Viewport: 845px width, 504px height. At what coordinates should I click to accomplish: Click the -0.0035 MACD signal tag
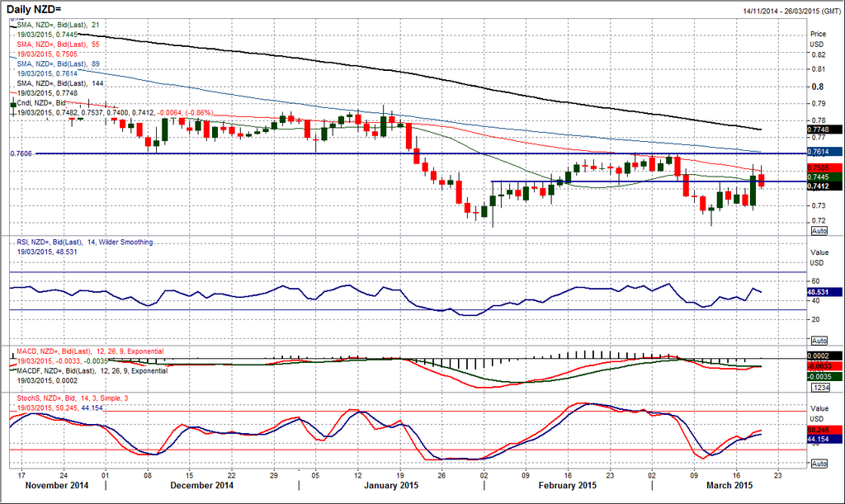(824, 376)
